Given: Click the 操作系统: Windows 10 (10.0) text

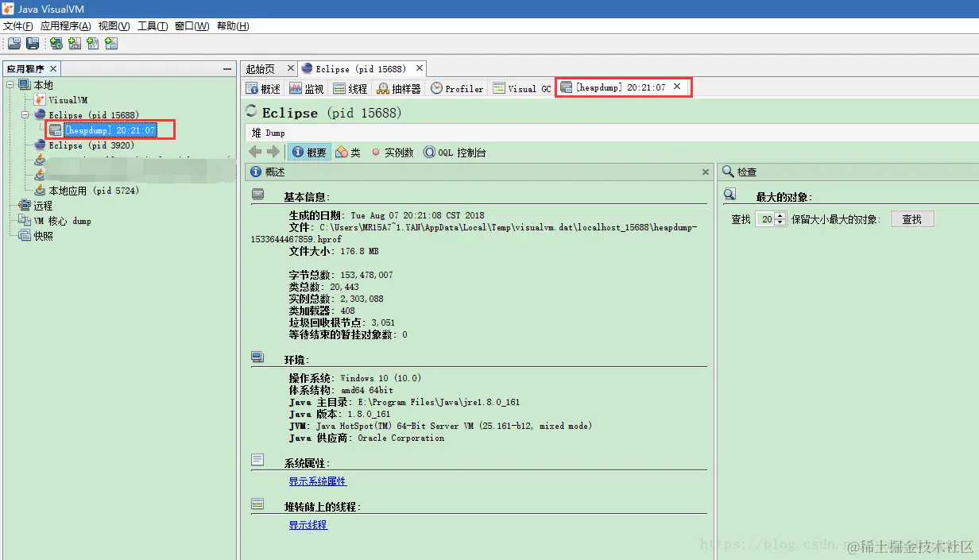Looking at the screenshot, I should (355, 378).
